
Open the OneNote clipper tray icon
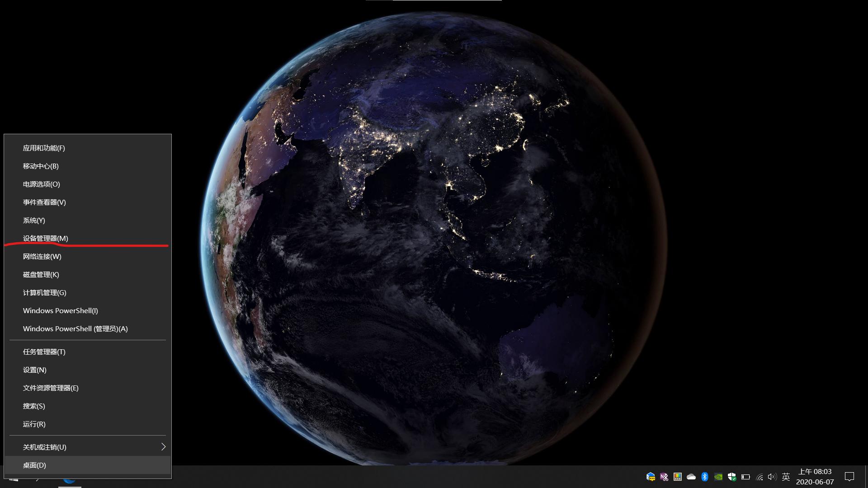pyautogui.click(x=664, y=477)
